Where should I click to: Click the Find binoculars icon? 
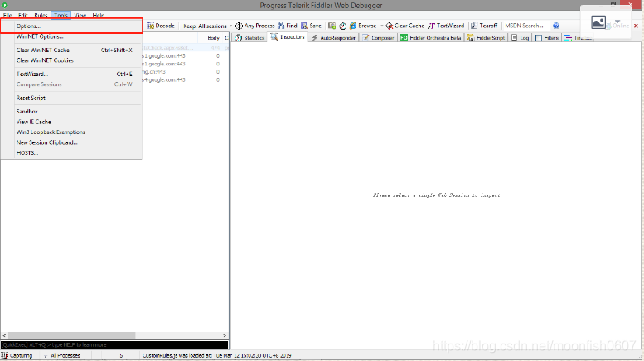(281, 26)
